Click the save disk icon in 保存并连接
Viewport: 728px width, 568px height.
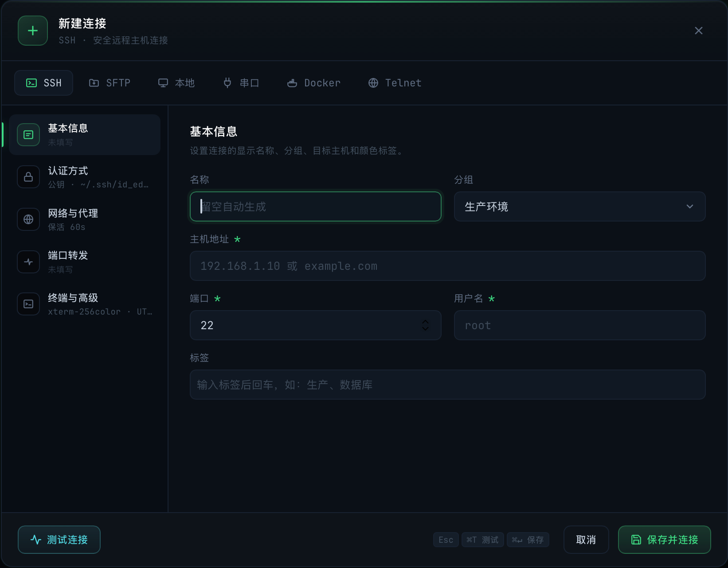(636, 540)
